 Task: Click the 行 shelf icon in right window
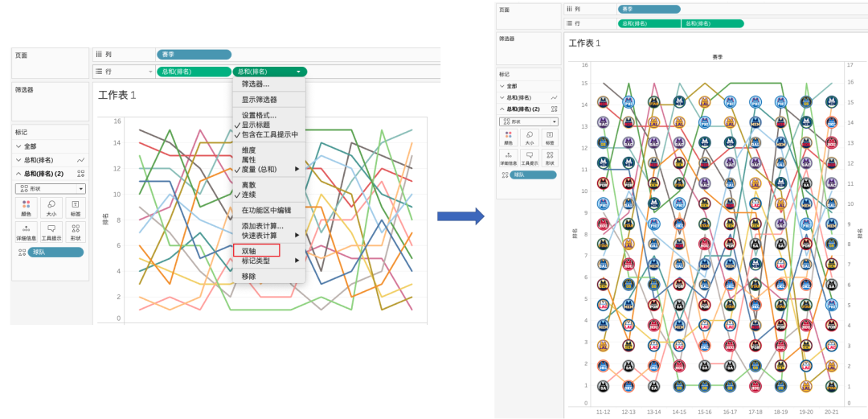pyautogui.click(x=570, y=23)
